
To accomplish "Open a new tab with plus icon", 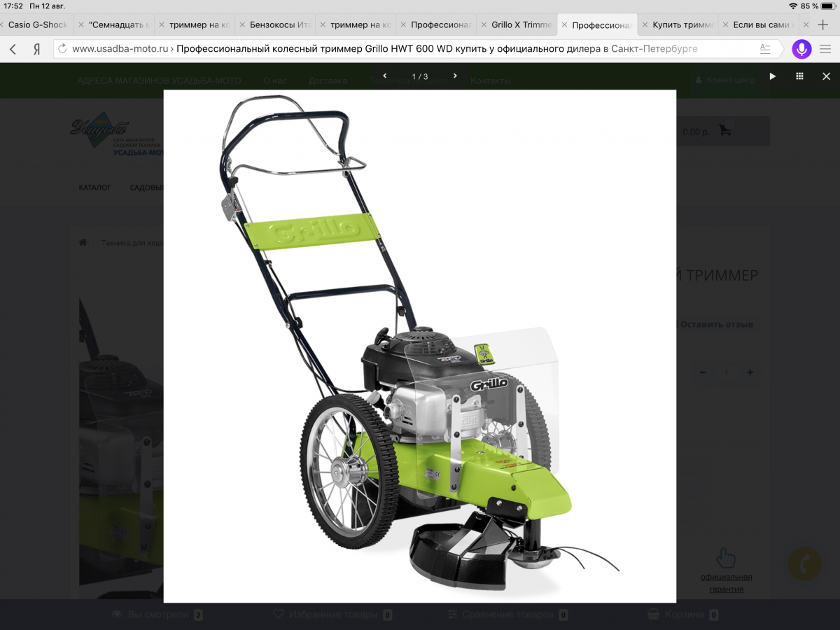I will [x=823, y=24].
